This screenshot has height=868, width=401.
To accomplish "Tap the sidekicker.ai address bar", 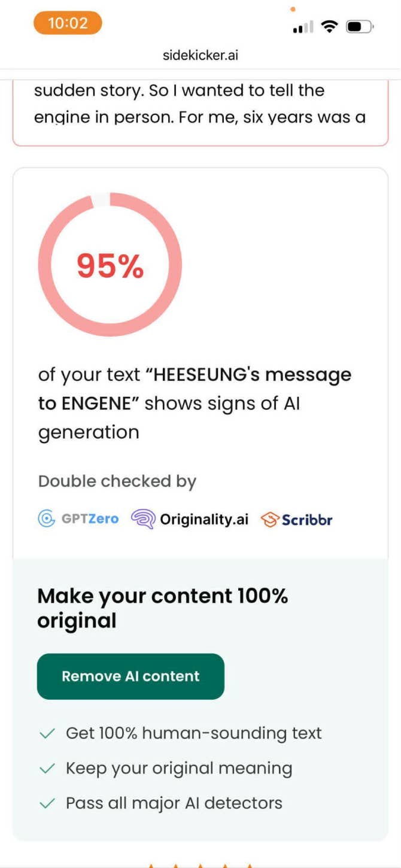I will coord(200,56).
